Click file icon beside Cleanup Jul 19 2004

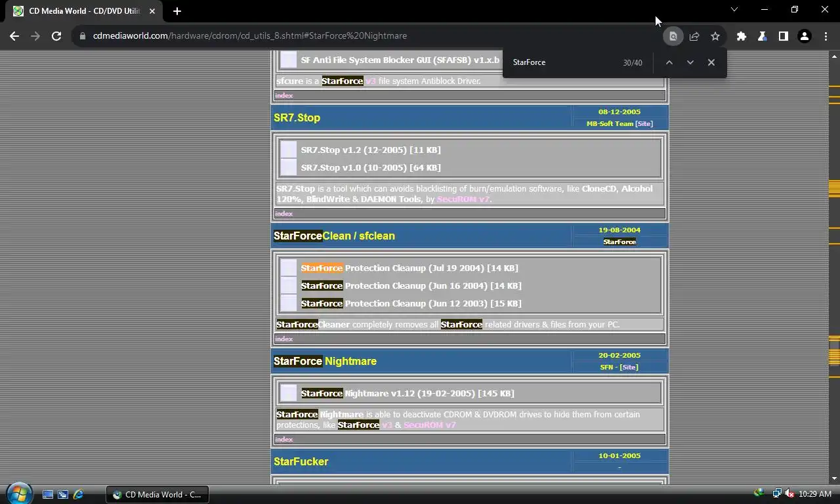click(x=289, y=268)
